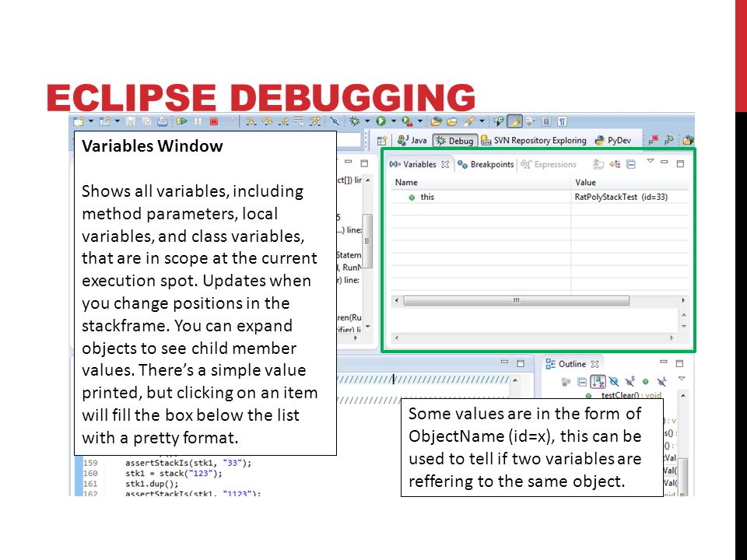Toggle Hide Static Members icon in Outline
Image resolution: width=747 pixels, height=560 pixels.
click(x=630, y=381)
